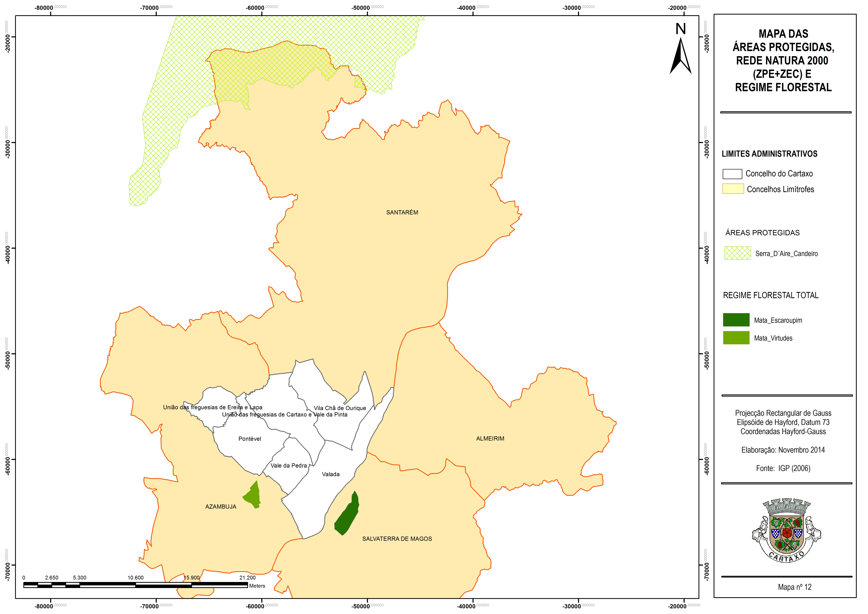Click the 15.900 scale bar value
Viewport: 868px width, 614px height.
pos(192,578)
